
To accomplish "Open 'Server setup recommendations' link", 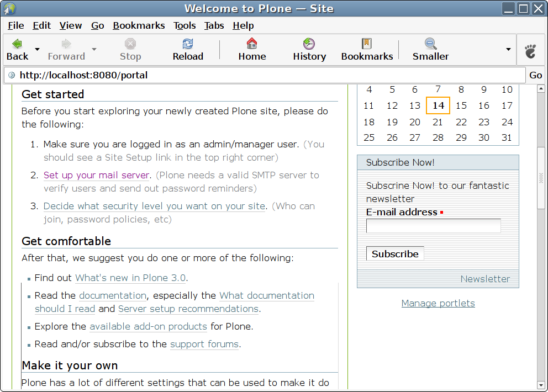I will click(x=188, y=309).
